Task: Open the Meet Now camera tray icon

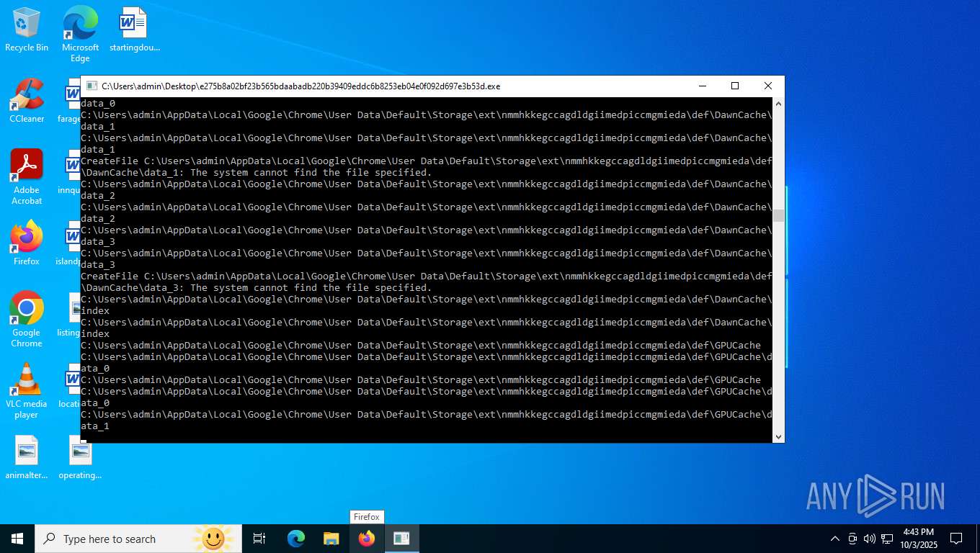Action: tap(852, 539)
